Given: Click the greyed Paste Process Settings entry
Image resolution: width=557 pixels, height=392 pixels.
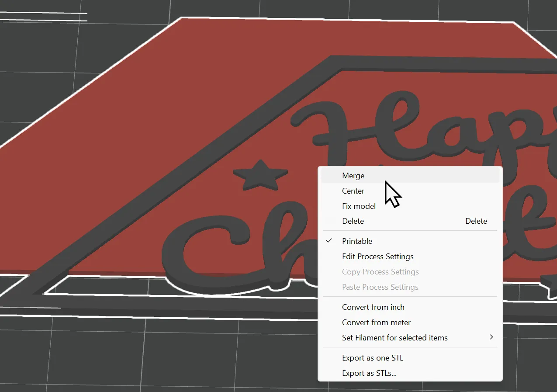Looking at the screenshot, I should pyautogui.click(x=410, y=287).
